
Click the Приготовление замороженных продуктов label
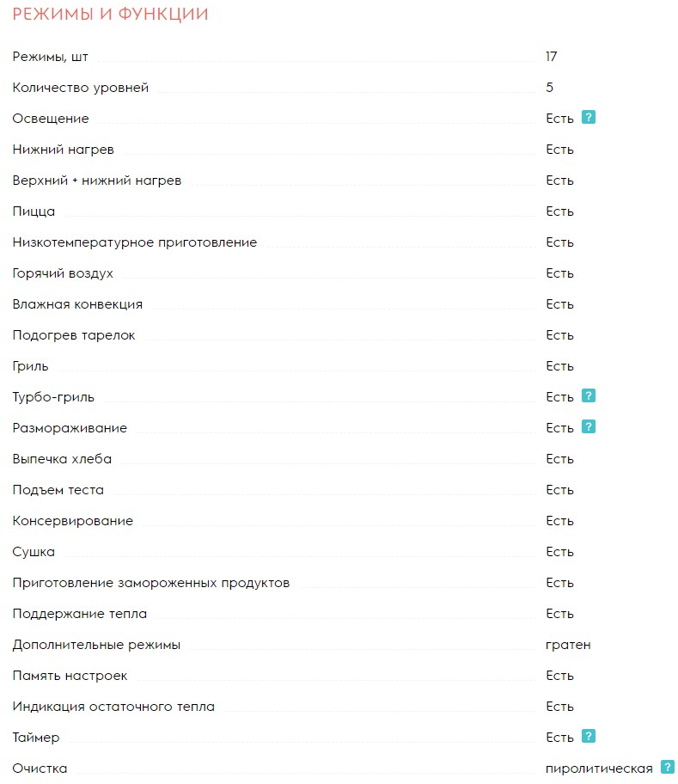[x=151, y=583]
